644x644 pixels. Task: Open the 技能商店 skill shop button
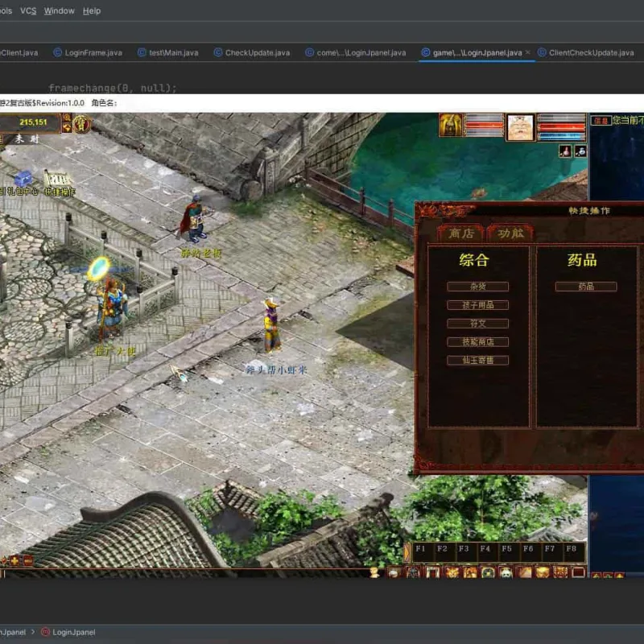(x=477, y=341)
